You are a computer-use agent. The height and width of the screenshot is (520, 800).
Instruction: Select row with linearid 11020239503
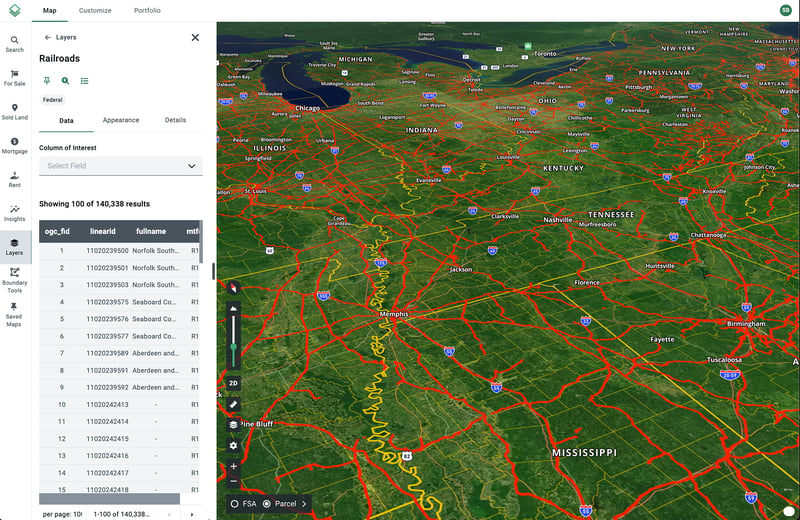(119, 285)
